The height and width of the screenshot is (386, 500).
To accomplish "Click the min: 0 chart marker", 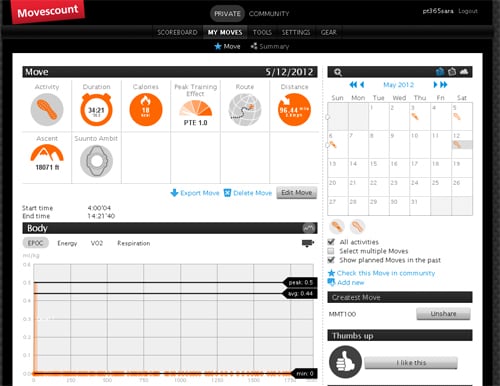I will coord(304,373).
